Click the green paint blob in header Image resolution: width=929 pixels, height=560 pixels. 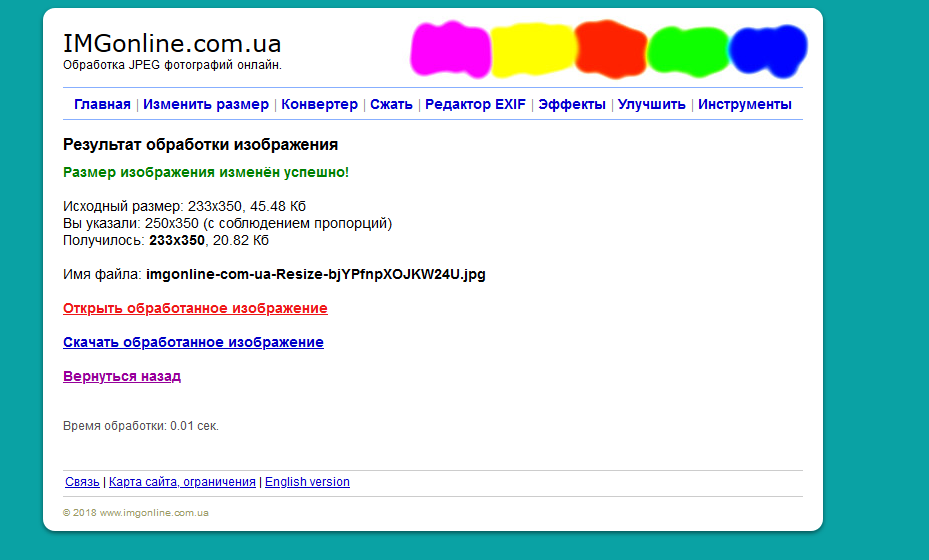click(688, 52)
